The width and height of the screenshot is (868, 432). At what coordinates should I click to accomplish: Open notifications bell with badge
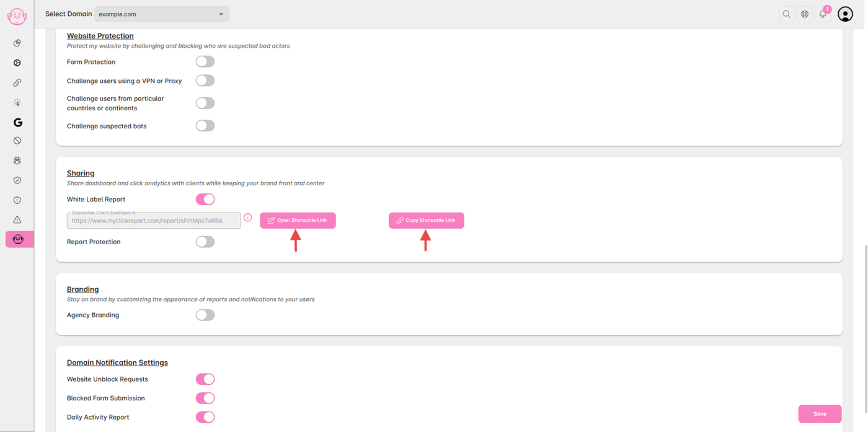click(823, 14)
